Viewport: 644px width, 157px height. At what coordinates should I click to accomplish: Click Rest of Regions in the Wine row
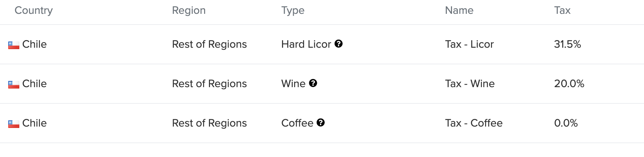point(209,84)
